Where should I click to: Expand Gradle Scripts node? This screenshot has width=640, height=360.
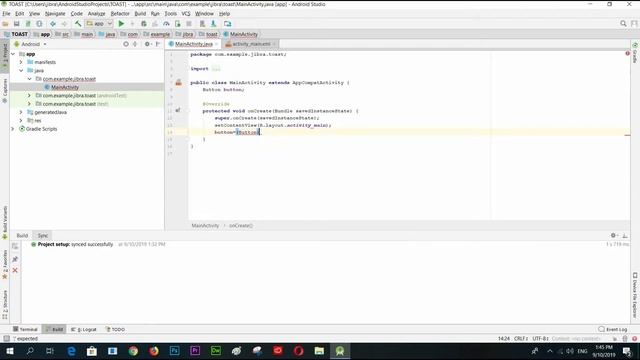[x=13, y=129]
